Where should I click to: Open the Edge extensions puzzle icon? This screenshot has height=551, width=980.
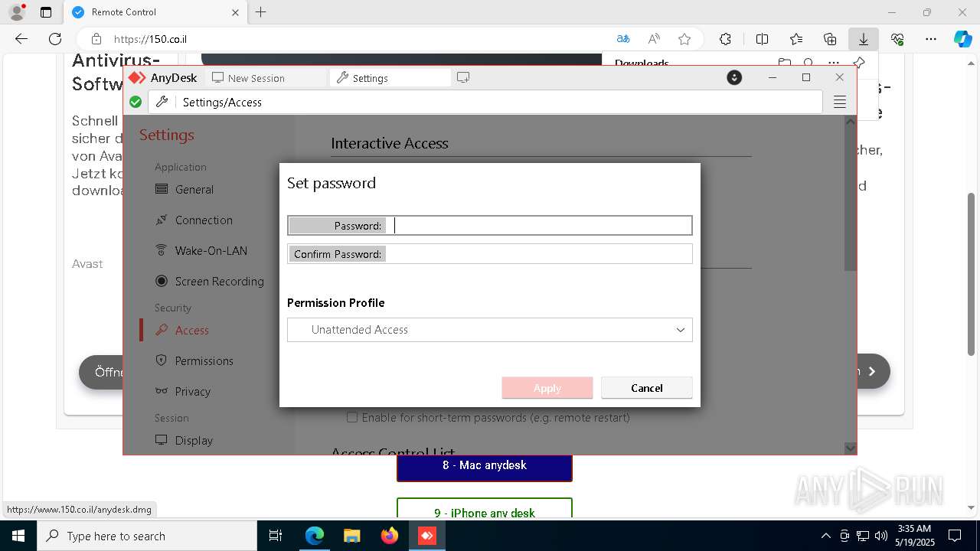coord(725,39)
